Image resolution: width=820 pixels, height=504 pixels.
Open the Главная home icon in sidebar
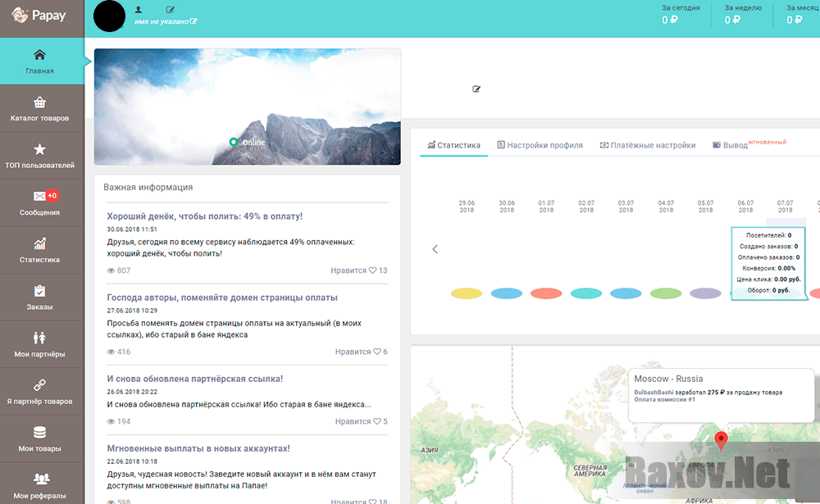pyautogui.click(x=39, y=55)
